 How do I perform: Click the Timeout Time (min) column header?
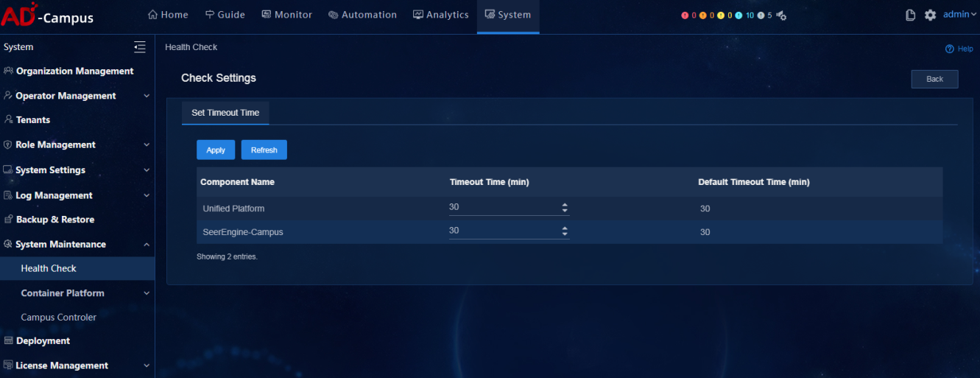coord(489,182)
